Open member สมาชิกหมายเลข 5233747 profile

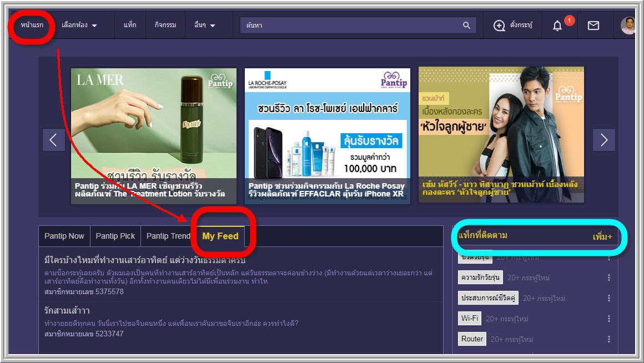pos(84,334)
